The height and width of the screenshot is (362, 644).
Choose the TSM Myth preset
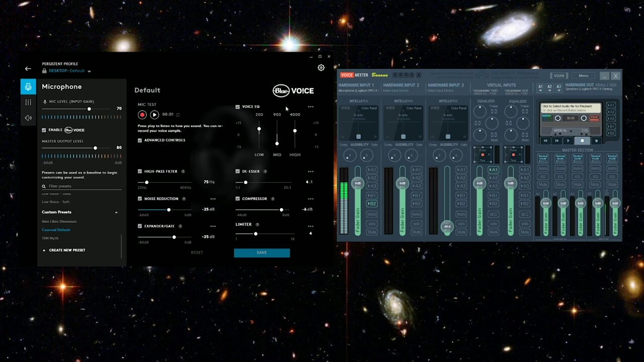click(50, 238)
